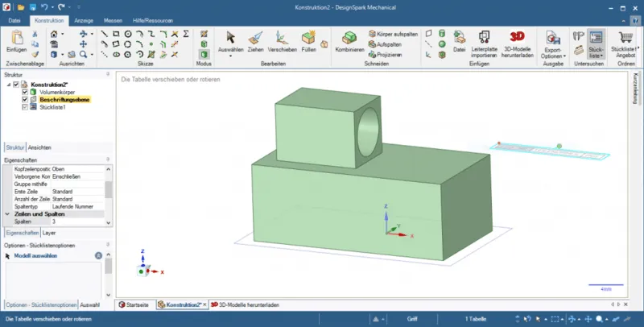
Task: Switch to sketch mode icon in Modus
Action: (204, 34)
